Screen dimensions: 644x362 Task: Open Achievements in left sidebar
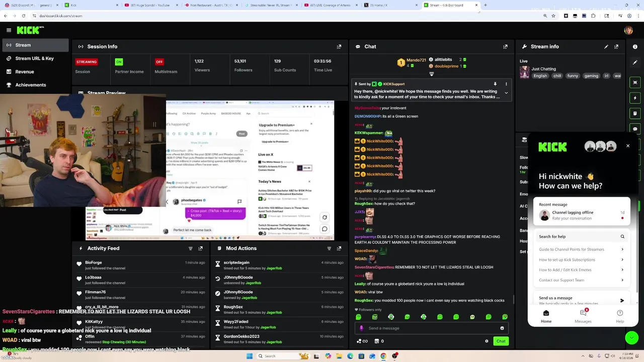point(35,85)
